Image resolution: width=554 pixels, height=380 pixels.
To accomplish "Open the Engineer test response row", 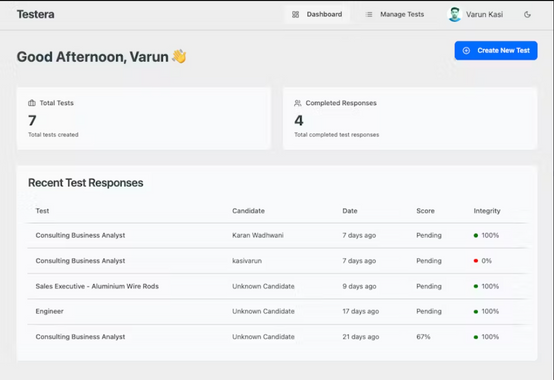I will point(277,311).
